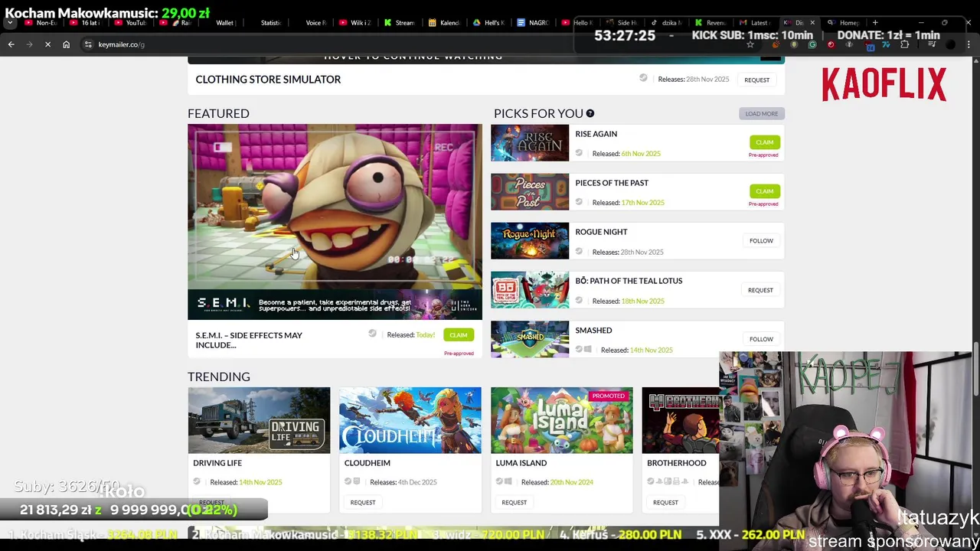The width and height of the screenshot is (980, 551).
Task: Open the Brotherhood game title link
Action: [x=677, y=463]
